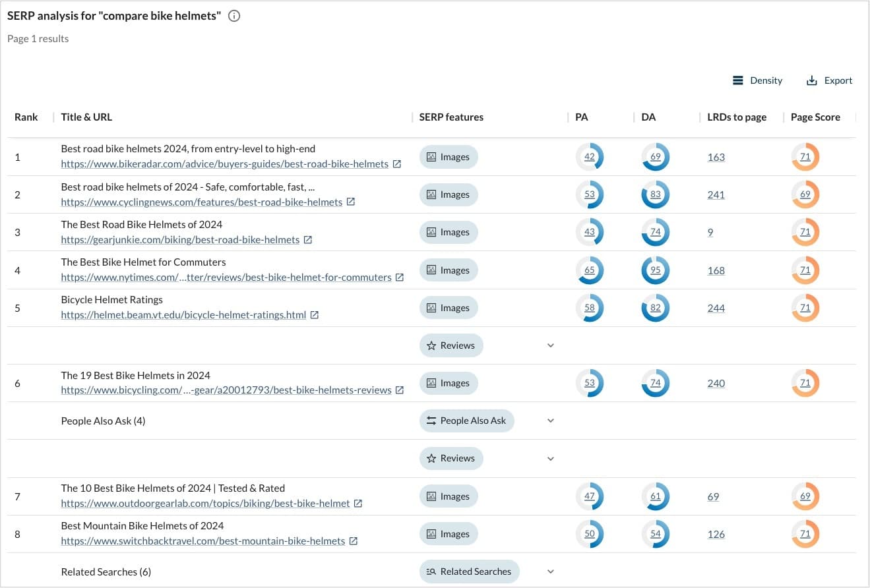Expand the Related Searches row

pyautogui.click(x=551, y=572)
